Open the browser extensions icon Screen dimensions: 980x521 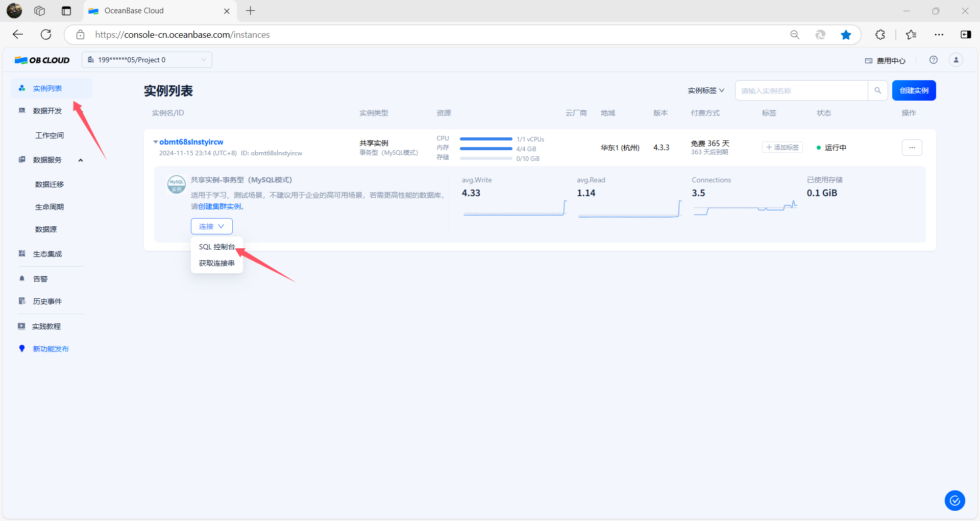pos(880,34)
